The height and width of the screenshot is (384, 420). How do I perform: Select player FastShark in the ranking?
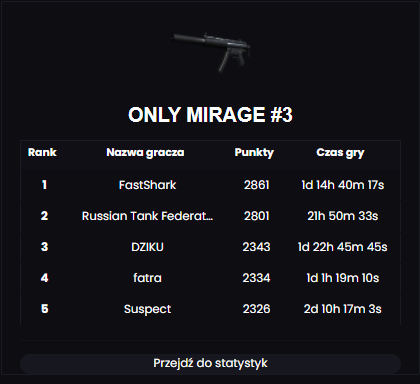click(147, 185)
